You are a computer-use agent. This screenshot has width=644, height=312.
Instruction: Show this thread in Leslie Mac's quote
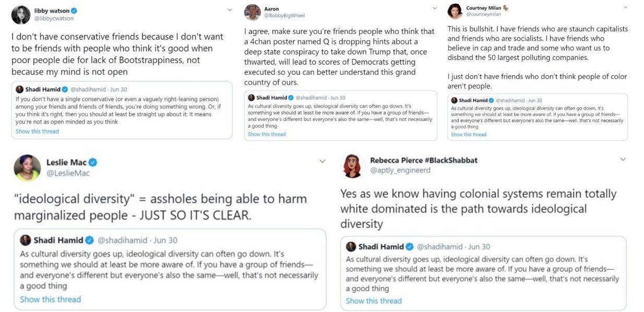pyautogui.click(x=50, y=299)
